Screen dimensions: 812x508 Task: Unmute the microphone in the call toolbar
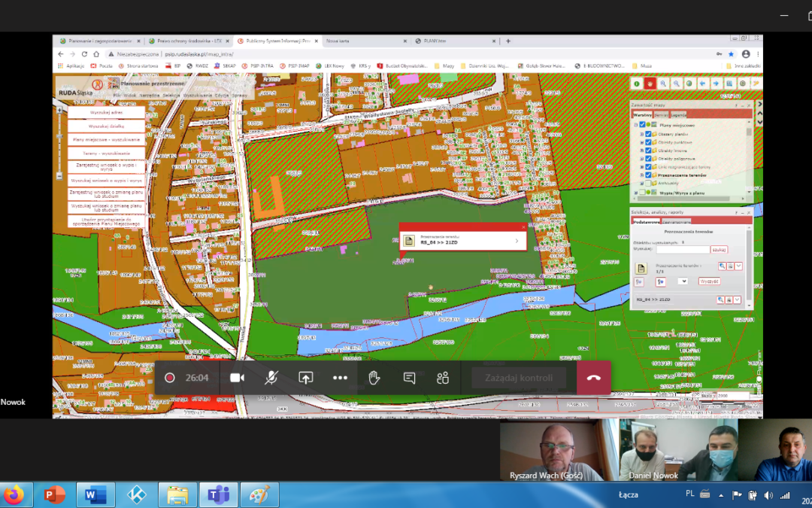click(271, 378)
